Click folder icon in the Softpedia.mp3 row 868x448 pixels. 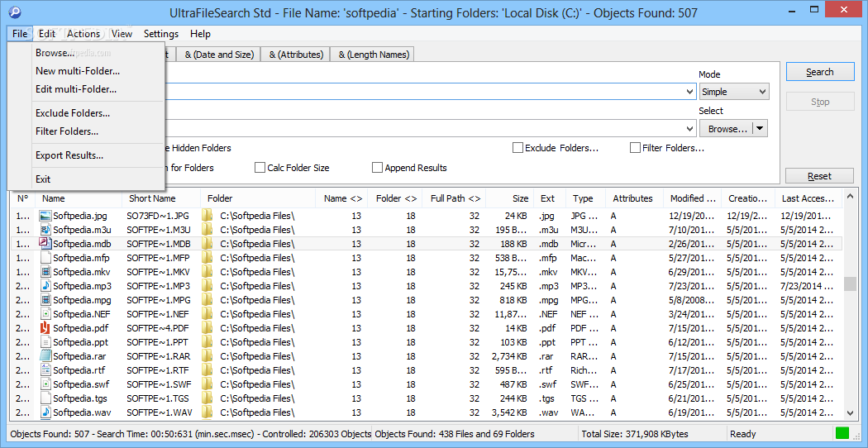click(207, 286)
